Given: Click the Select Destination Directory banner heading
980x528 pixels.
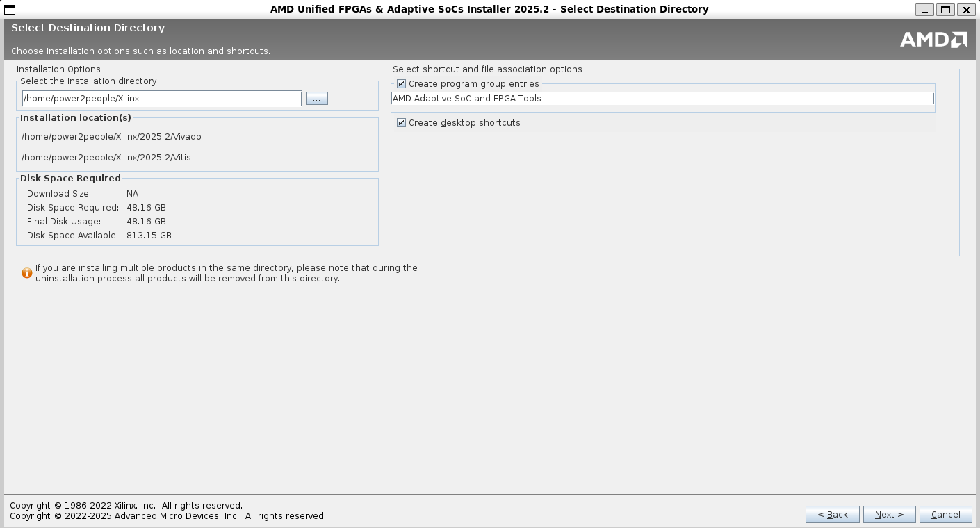Looking at the screenshot, I should (x=88, y=28).
